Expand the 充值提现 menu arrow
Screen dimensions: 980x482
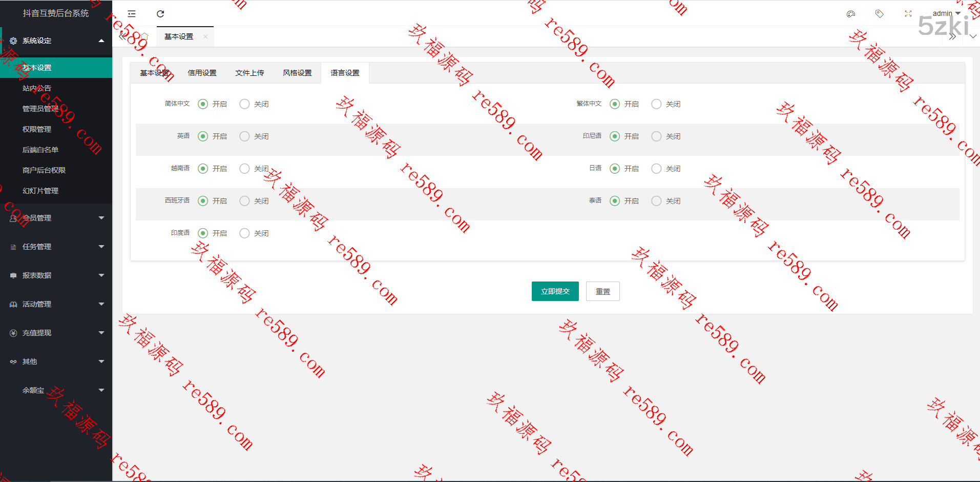click(101, 333)
